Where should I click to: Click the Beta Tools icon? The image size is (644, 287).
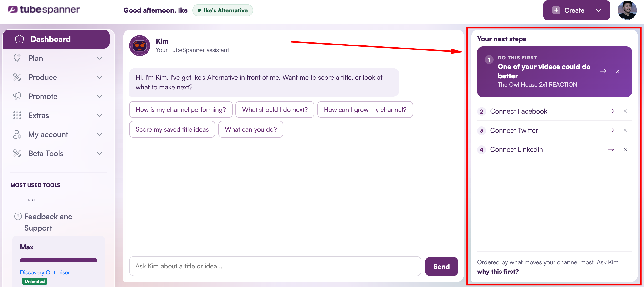click(17, 153)
